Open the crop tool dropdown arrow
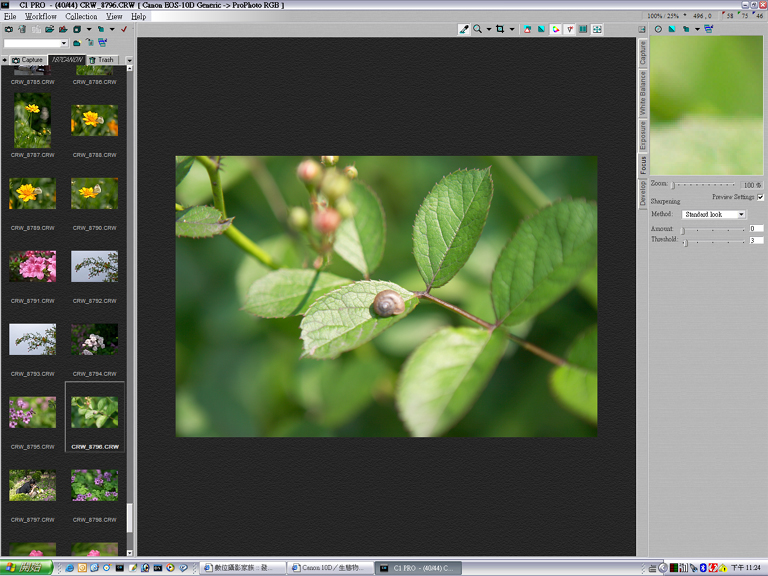 (512, 29)
